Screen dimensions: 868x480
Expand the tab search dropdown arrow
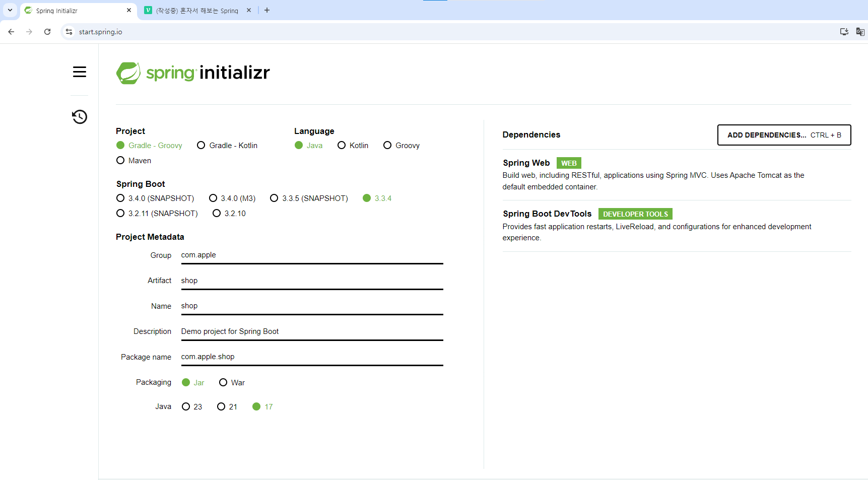click(10, 10)
